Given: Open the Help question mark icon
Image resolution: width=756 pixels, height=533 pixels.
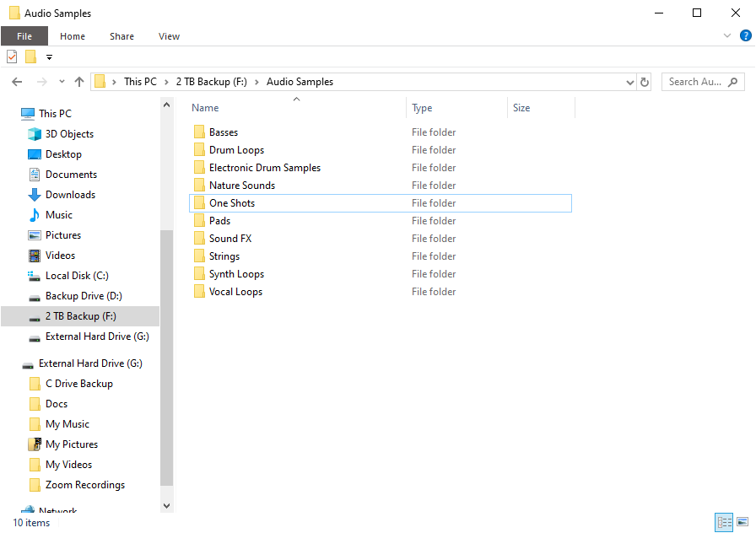Looking at the screenshot, I should click(x=745, y=35).
